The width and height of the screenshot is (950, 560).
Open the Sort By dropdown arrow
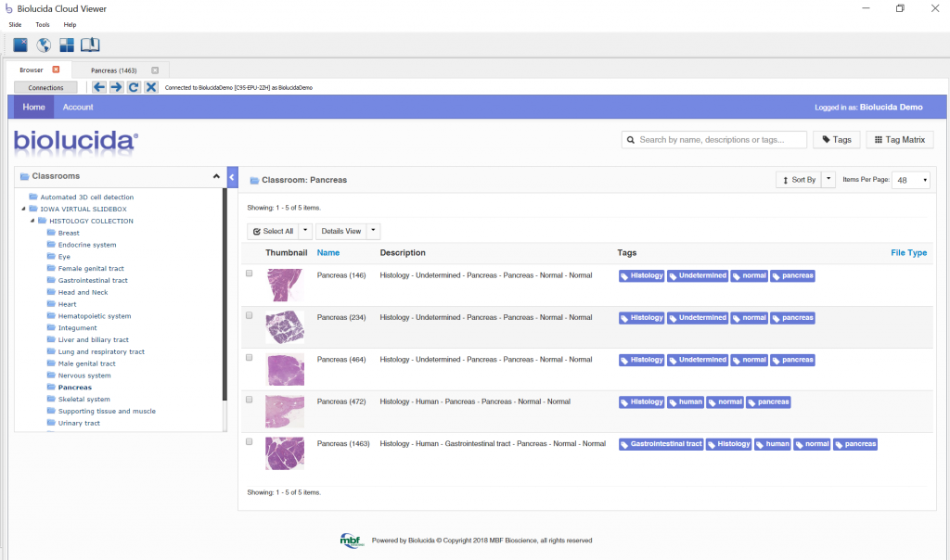(x=828, y=180)
